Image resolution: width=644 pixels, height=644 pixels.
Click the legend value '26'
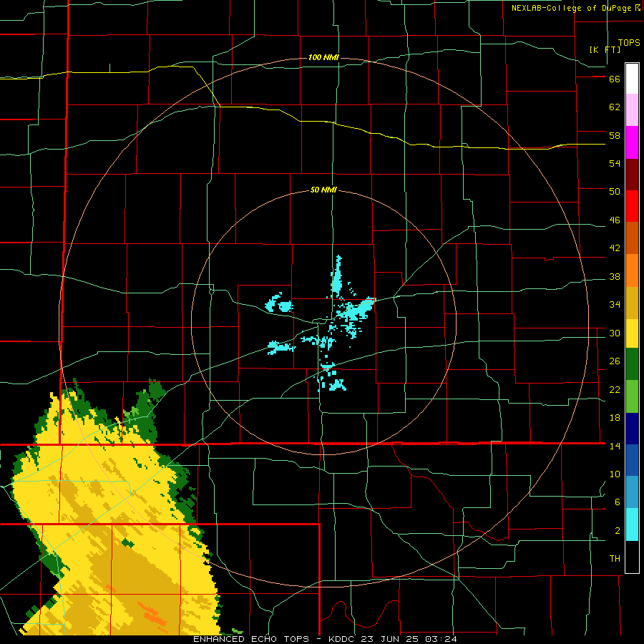[x=615, y=361]
